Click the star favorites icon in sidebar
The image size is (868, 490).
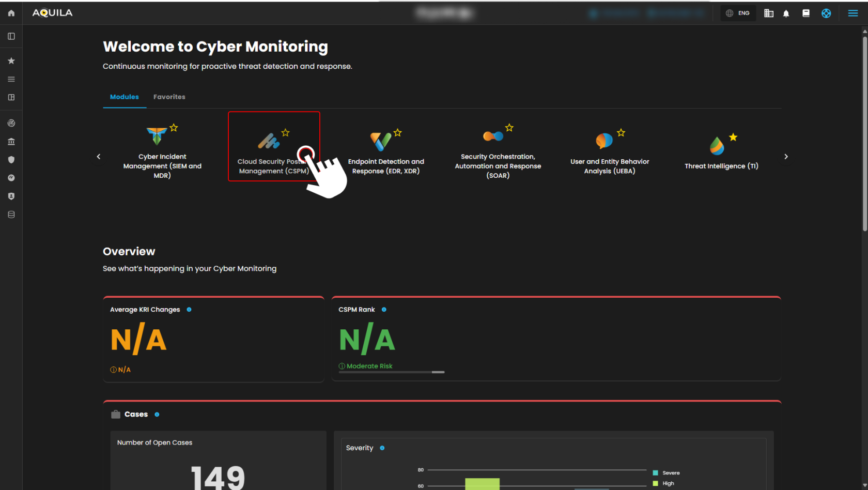click(11, 61)
